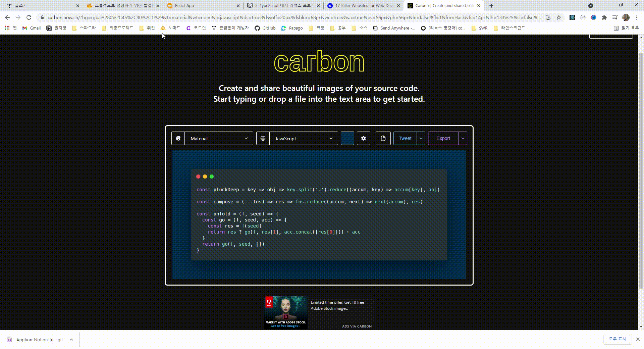Screen dimensions: 644x349
Task: Close the 글쓰기 tab
Action: pos(78,5)
